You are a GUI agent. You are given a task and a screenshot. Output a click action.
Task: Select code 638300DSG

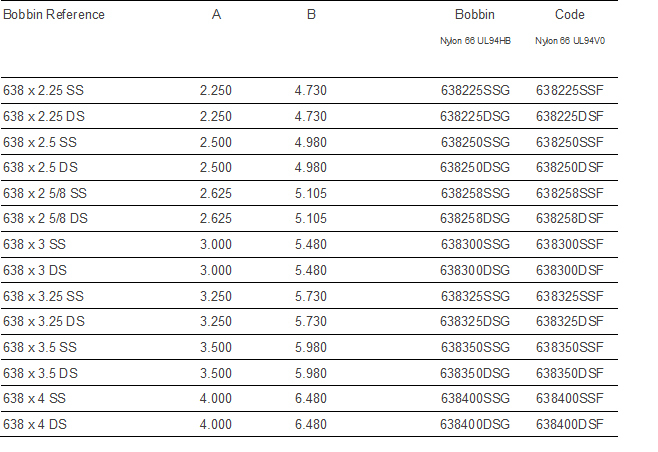(475, 270)
